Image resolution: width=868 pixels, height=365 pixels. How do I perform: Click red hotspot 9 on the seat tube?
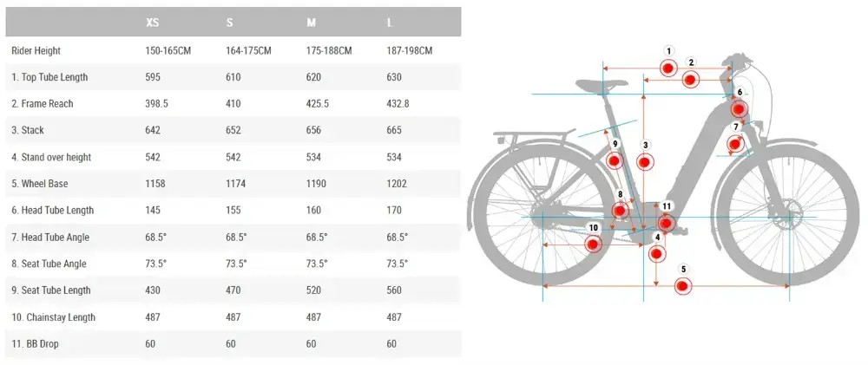pos(615,160)
